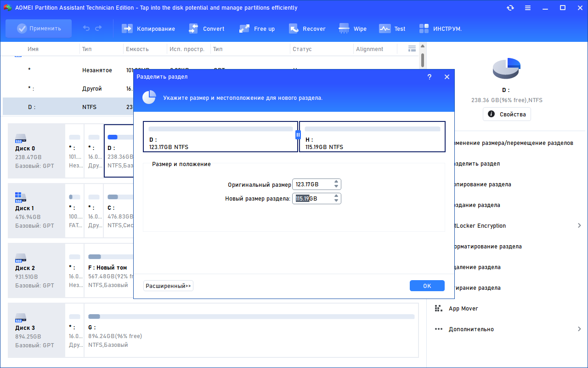Select Форматирование раздела in side panel
This screenshot has height=368, width=588.
click(488, 247)
